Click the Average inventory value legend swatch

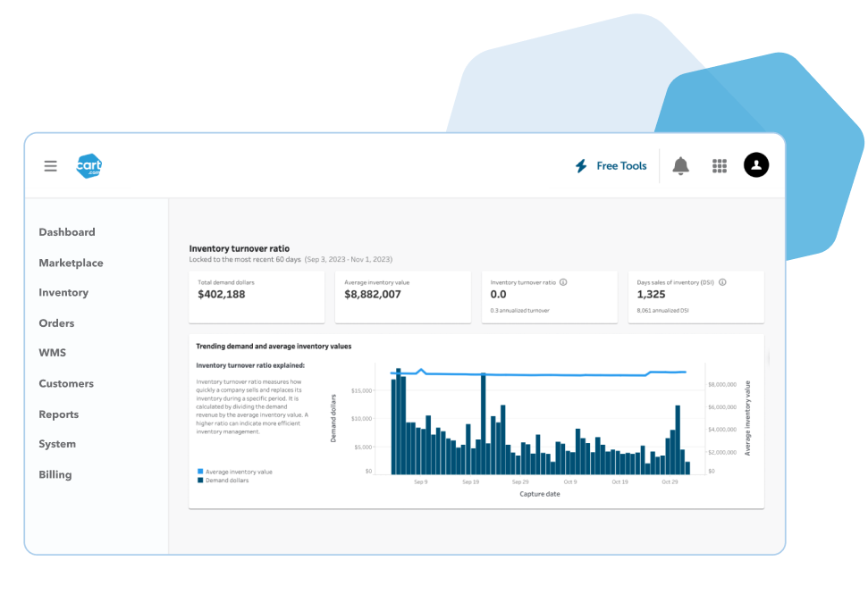pos(200,472)
